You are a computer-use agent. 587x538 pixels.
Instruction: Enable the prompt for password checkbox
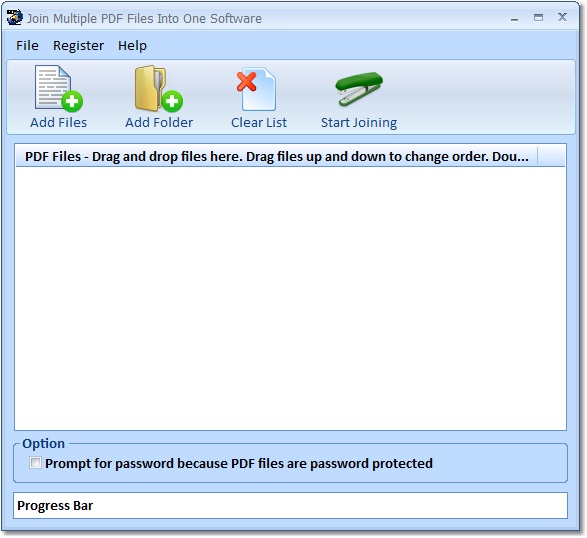point(35,463)
